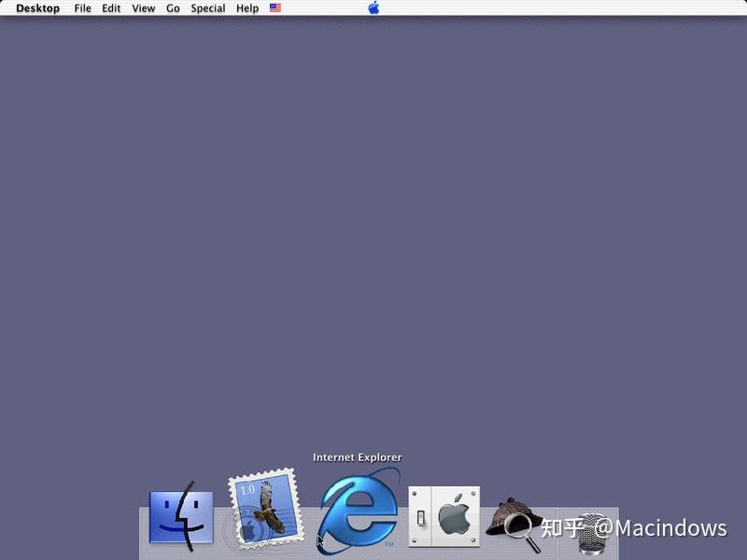Open the Special menu
The image size is (747, 560).
(x=207, y=8)
